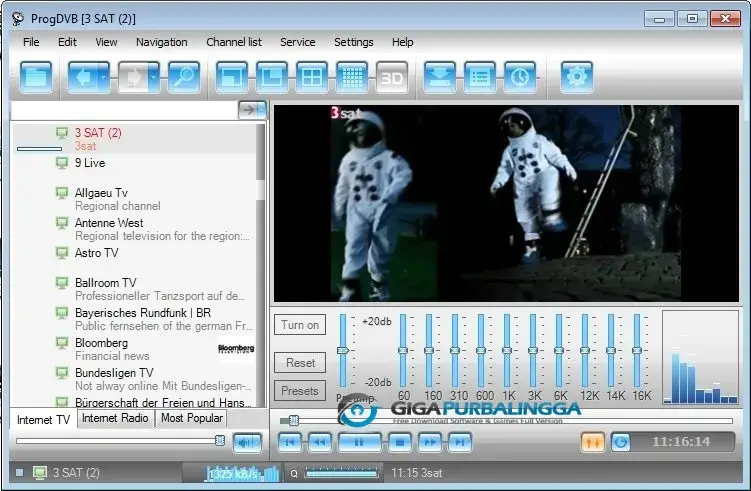Open the Navigation menu
The height and width of the screenshot is (491, 751).
(x=161, y=42)
